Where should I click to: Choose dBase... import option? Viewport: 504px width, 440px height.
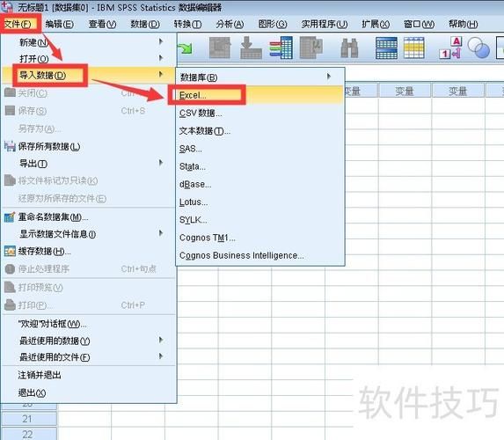coord(260,184)
